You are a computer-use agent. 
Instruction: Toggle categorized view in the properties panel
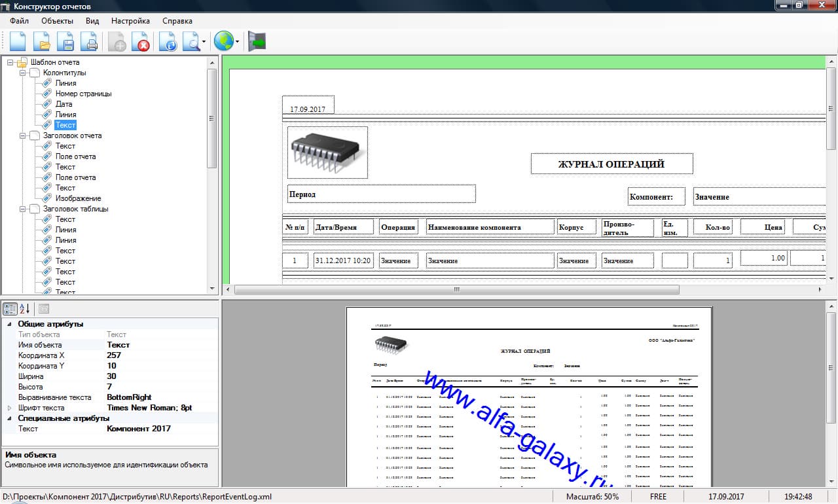[10, 309]
